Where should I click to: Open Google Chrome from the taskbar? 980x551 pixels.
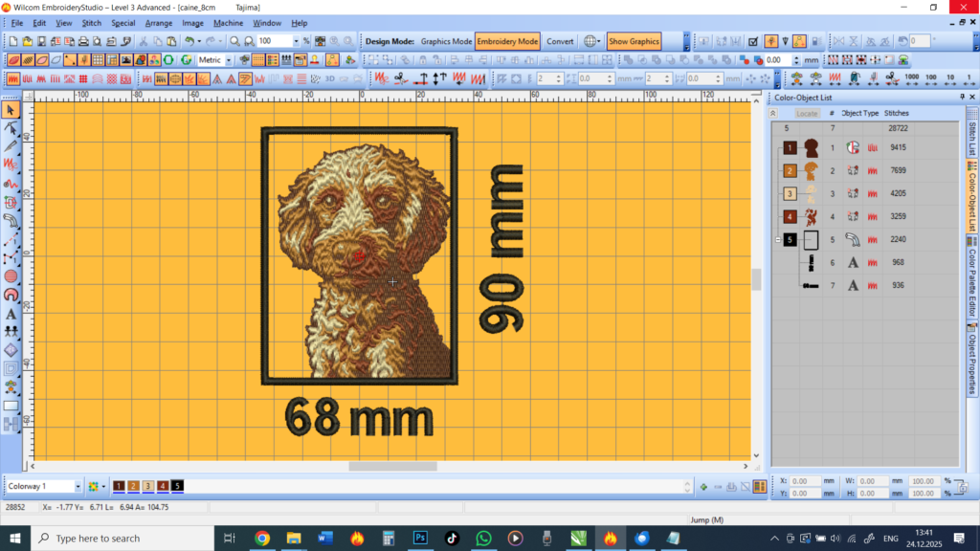click(x=262, y=538)
